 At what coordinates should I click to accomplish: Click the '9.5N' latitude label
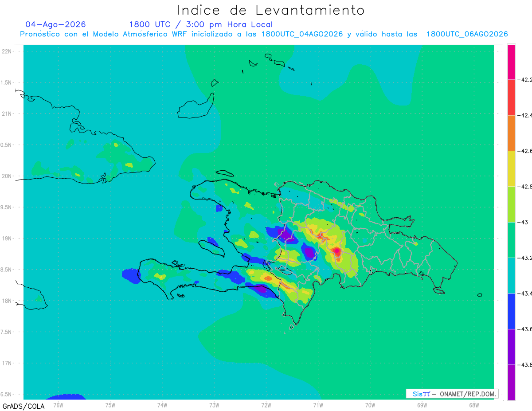[7, 207]
